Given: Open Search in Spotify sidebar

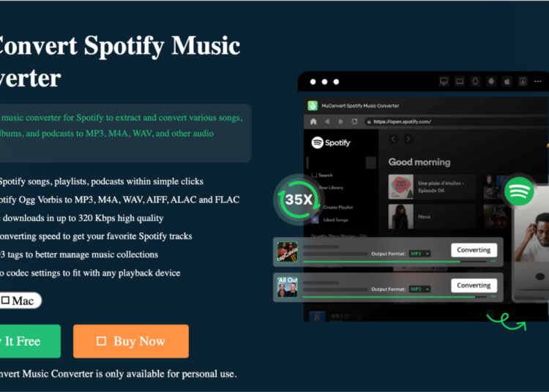Looking at the screenshot, I should click(322, 176).
